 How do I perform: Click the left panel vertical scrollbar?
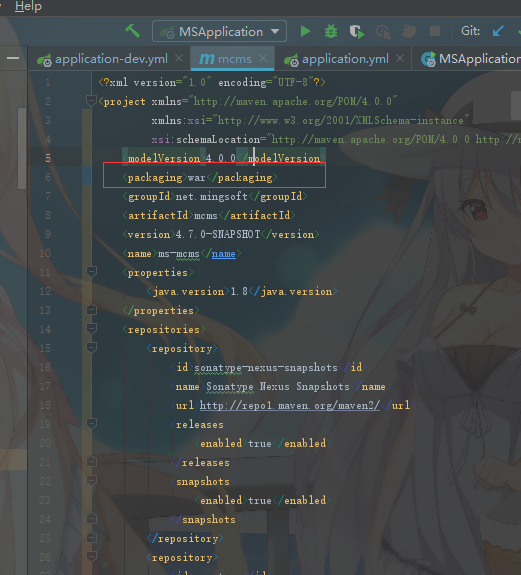click(x=22, y=149)
